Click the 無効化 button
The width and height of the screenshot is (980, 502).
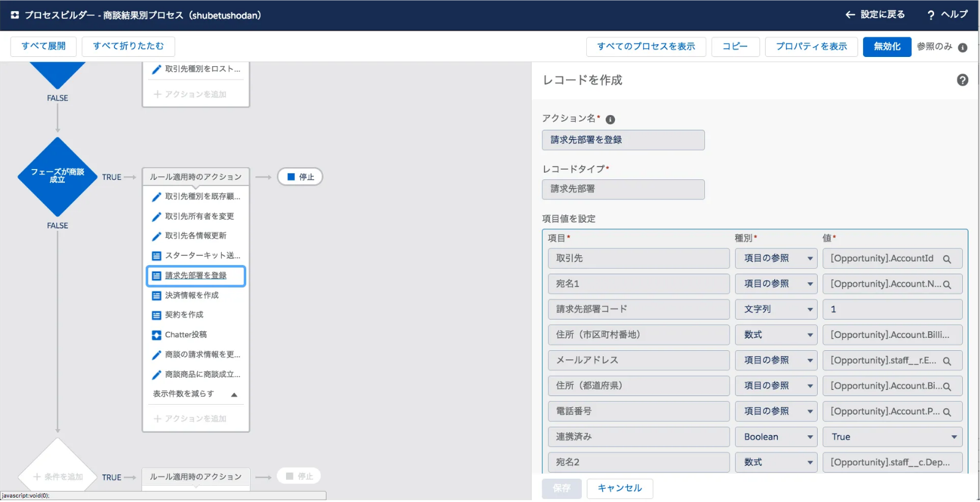[x=886, y=47]
